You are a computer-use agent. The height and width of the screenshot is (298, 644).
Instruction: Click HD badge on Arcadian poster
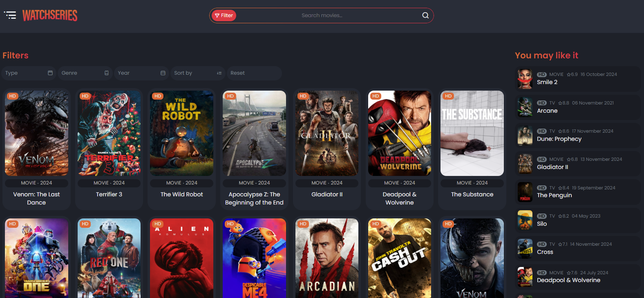point(303,224)
